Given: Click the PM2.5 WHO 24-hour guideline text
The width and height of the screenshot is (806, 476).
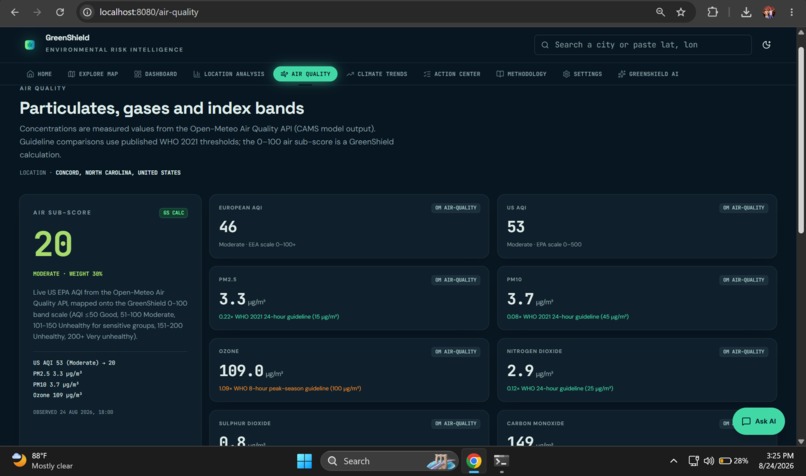Looking at the screenshot, I should (x=279, y=317).
